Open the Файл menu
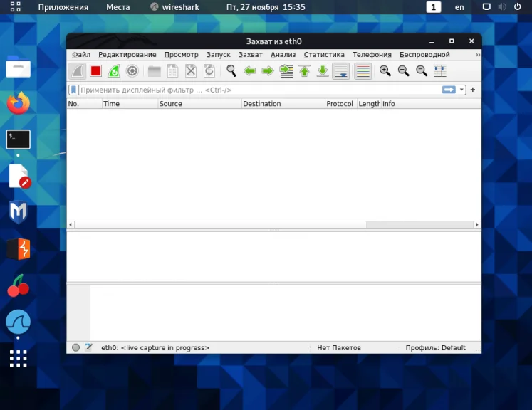Image resolution: width=532 pixels, height=410 pixels. point(81,55)
